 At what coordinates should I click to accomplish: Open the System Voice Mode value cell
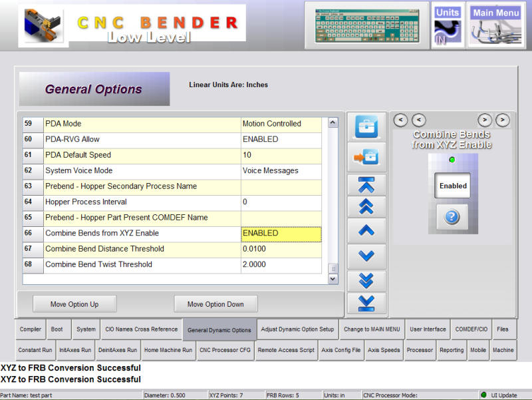coord(281,170)
